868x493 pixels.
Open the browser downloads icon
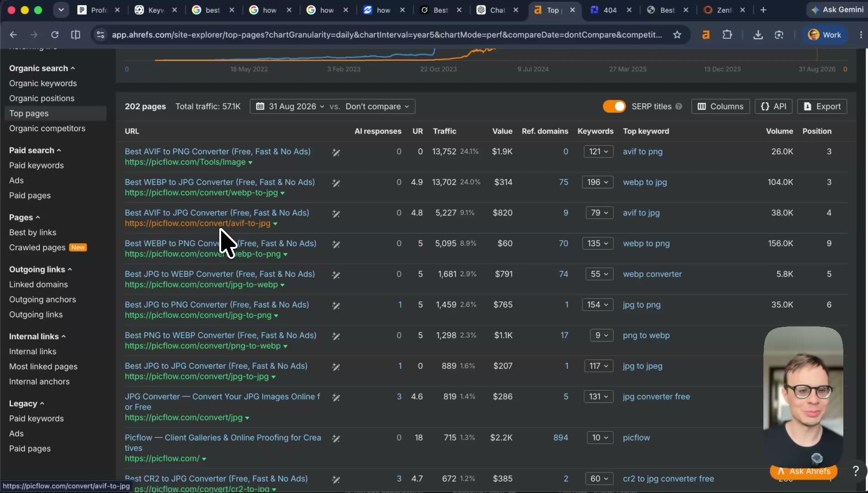pyautogui.click(x=758, y=35)
